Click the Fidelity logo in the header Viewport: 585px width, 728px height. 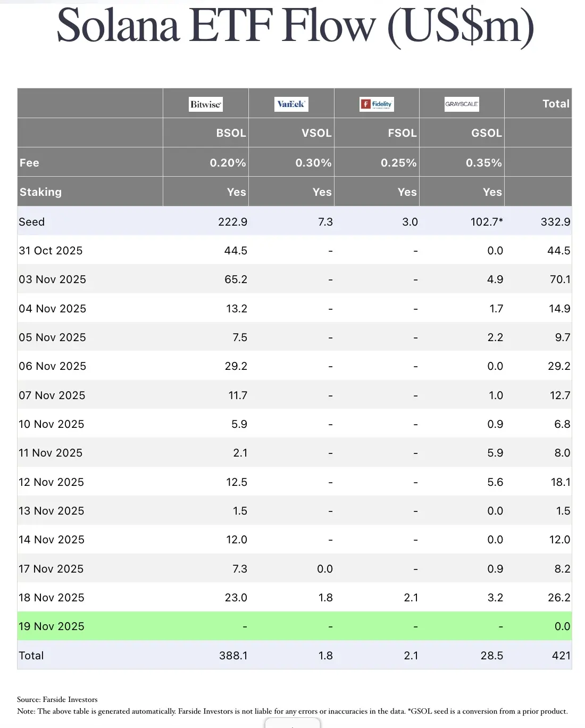(x=377, y=104)
